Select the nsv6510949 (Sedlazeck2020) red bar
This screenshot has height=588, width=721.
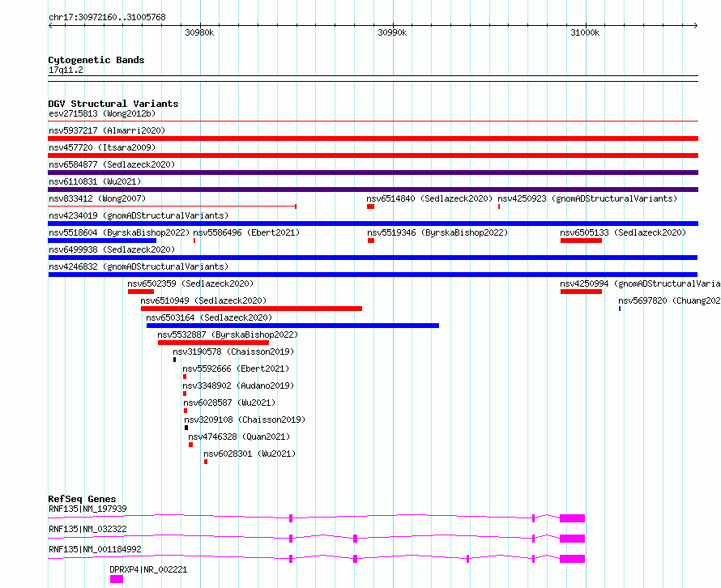(x=251, y=309)
